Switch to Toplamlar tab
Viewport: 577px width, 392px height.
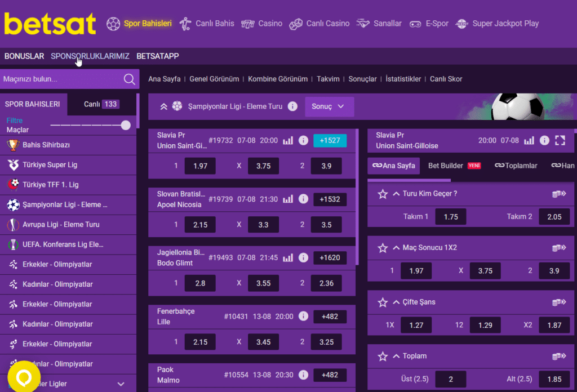[x=516, y=166]
